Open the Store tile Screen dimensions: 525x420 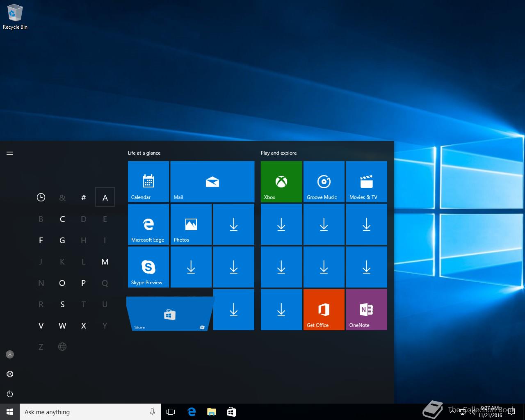[170, 314]
